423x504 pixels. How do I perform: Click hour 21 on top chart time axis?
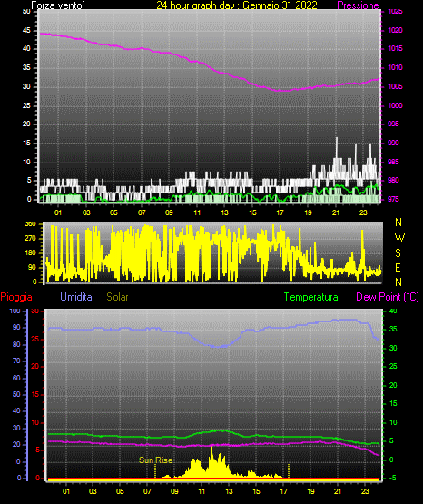click(x=336, y=212)
